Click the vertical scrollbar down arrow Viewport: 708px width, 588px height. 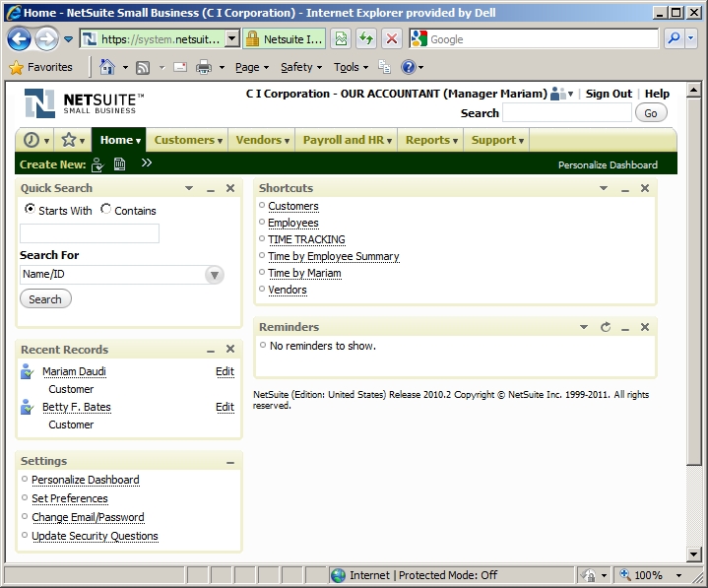click(x=693, y=554)
